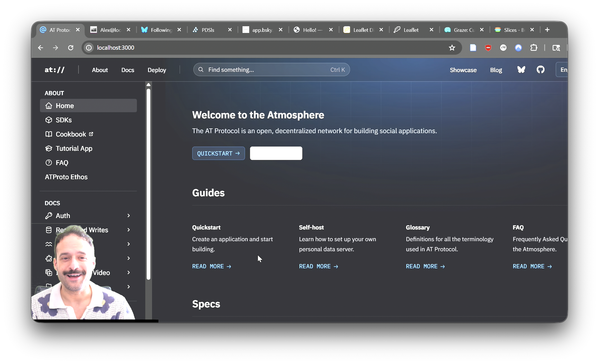
Task: Click READ MORE under Self-host
Action: [x=318, y=266]
